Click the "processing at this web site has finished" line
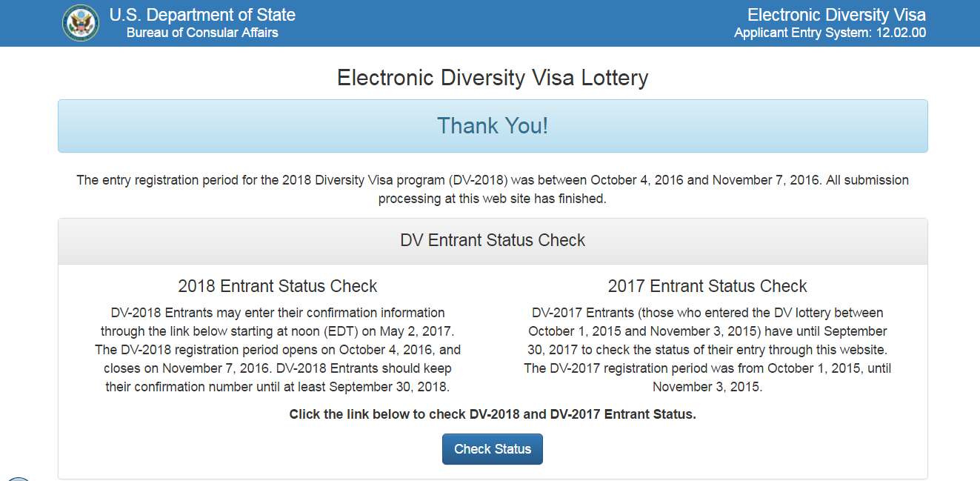Image resolution: width=980 pixels, height=481 pixels. (493, 199)
